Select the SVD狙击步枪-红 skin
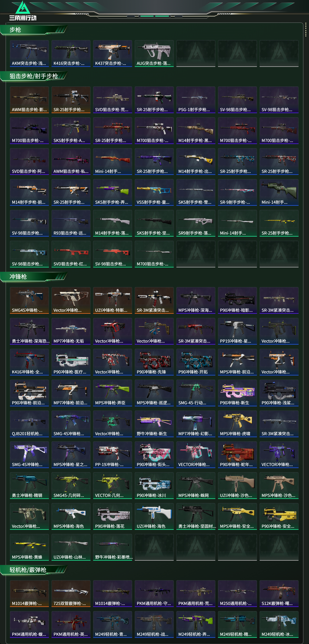Image resolution: width=309 pixels, height=644 pixels. pos(71,254)
